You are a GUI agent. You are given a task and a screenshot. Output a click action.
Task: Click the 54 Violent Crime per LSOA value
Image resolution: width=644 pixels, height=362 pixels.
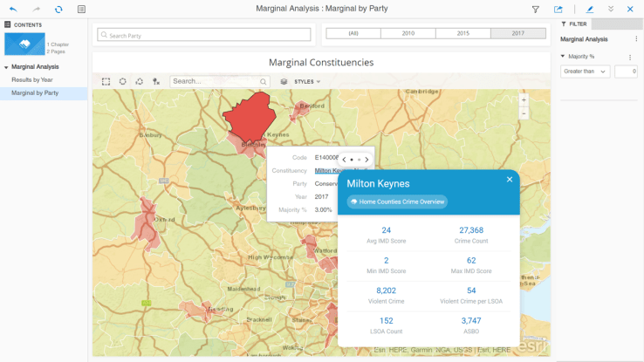[471, 290]
